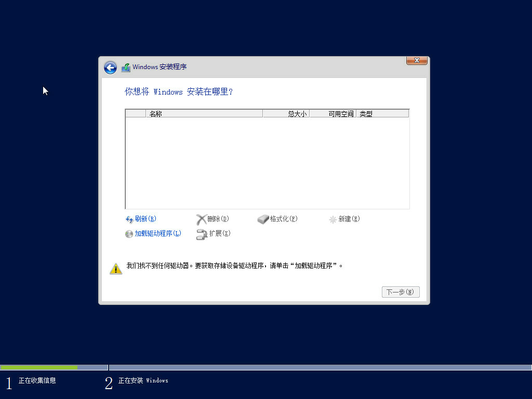The image size is (532, 399).
Task: Click the New partition star icon
Action: [x=333, y=220]
